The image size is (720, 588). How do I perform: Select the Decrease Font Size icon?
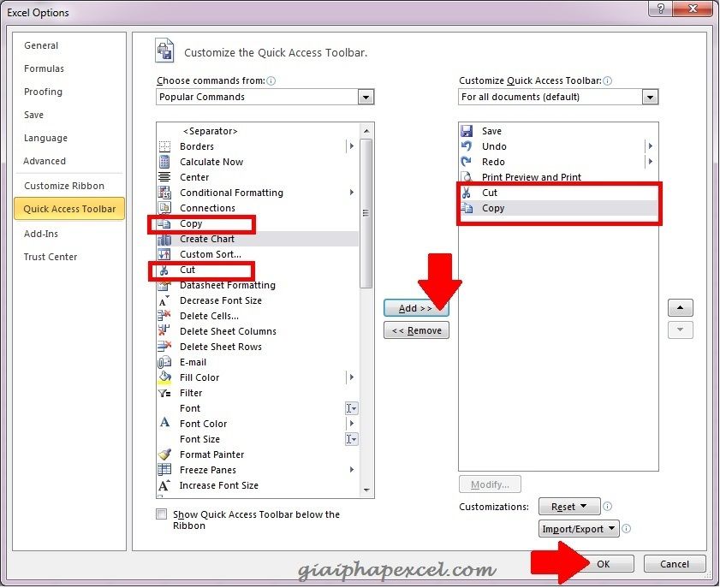tap(164, 300)
